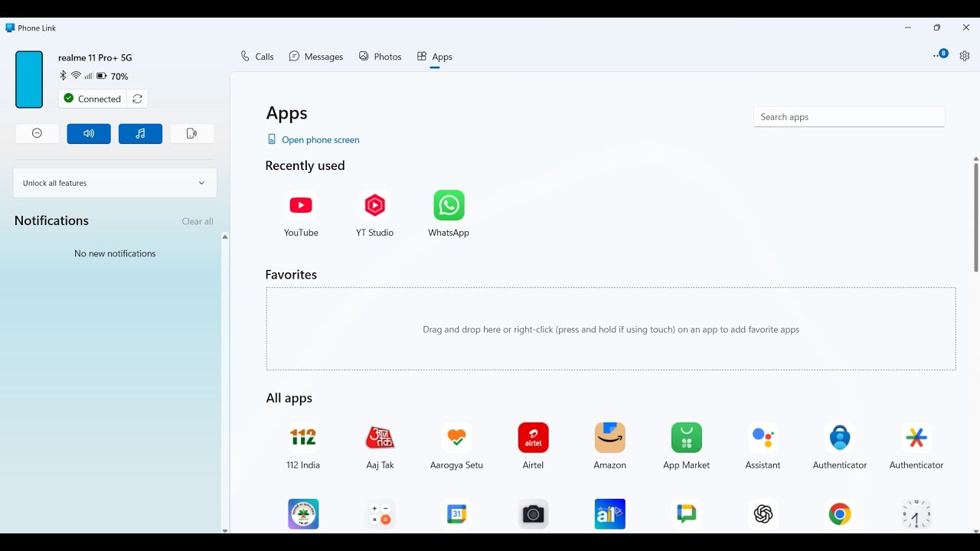Image resolution: width=980 pixels, height=551 pixels.
Task: Open the ChatGPT app icon
Action: click(763, 514)
